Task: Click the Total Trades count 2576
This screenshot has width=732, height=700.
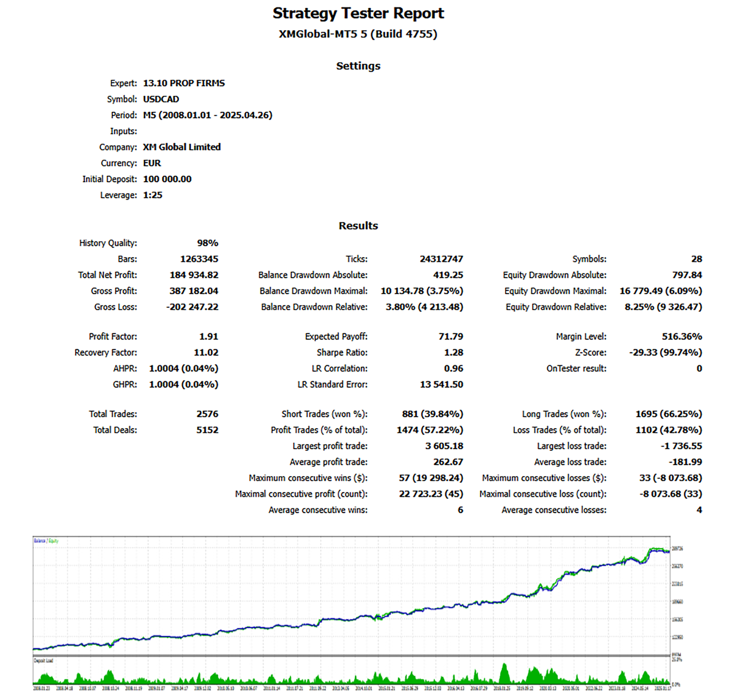Action: point(207,414)
